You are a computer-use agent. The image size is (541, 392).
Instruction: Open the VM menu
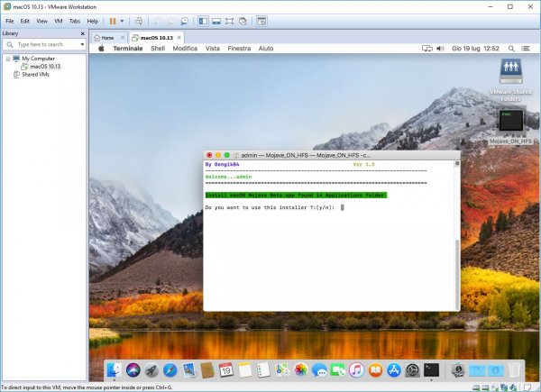point(59,21)
